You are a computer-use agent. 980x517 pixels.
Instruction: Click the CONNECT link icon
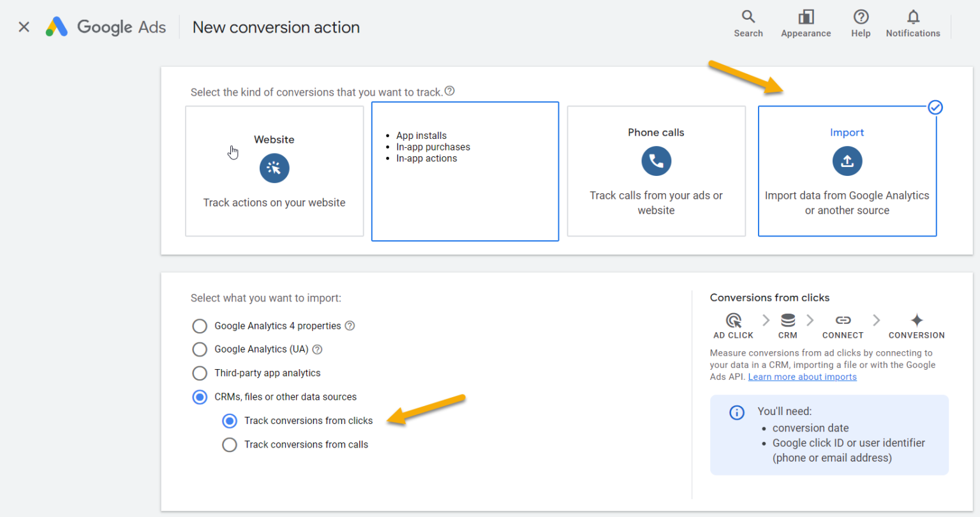pyautogui.click(x=843, y=320)
